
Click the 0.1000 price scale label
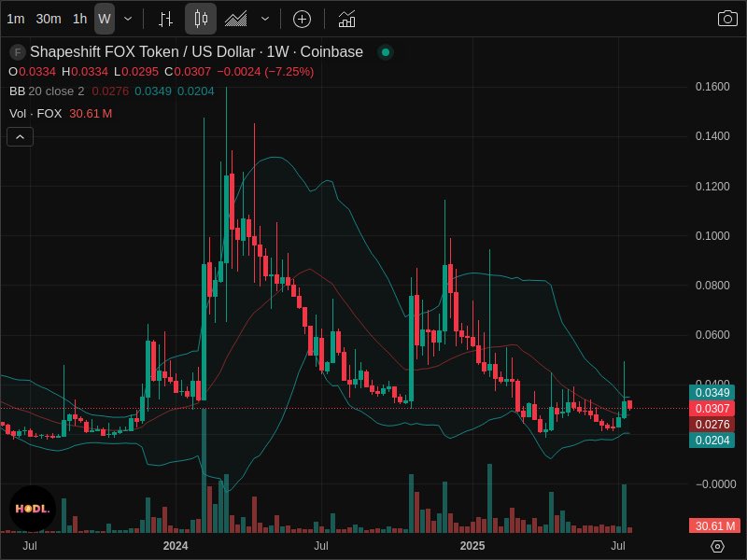coord(712,236)
